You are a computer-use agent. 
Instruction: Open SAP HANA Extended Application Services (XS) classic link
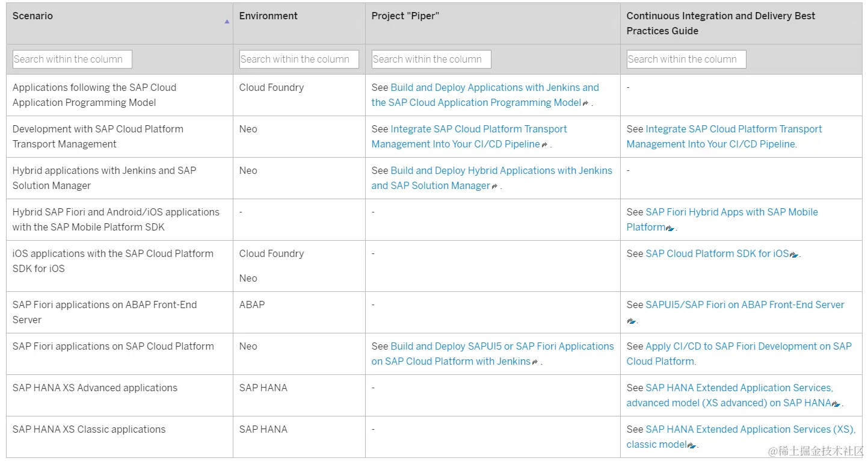[x=749, y=430]
